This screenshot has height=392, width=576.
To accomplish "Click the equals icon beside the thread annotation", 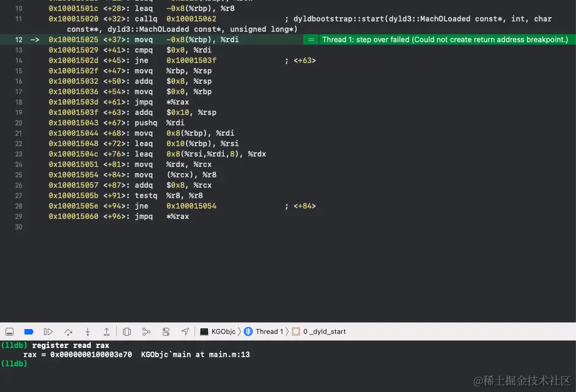I will tap(311, 40).
